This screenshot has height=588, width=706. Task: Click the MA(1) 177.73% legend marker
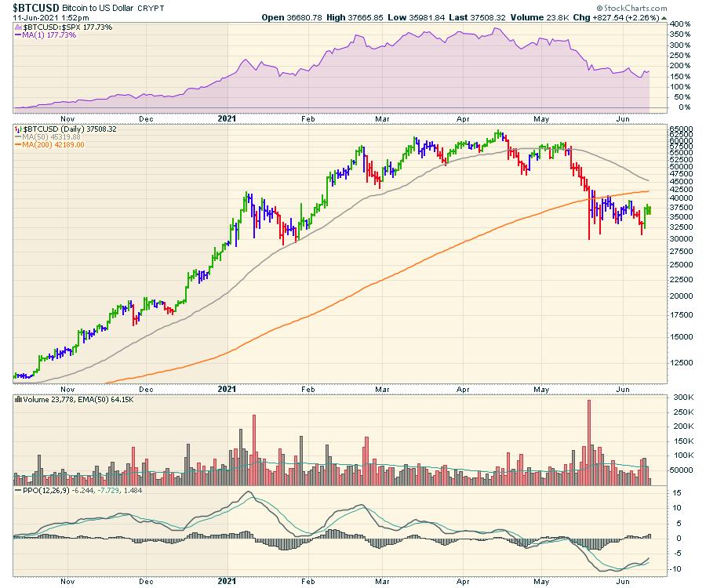coord(19,34)
